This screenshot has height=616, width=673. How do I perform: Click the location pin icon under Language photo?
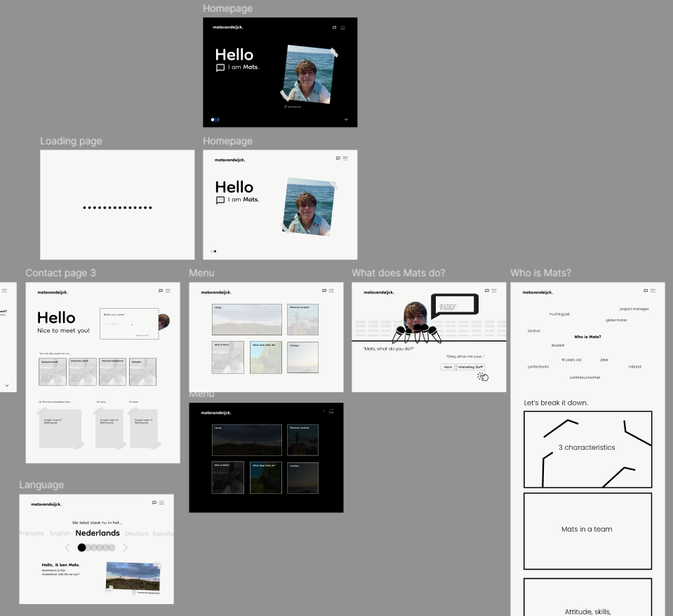(134, 592)
